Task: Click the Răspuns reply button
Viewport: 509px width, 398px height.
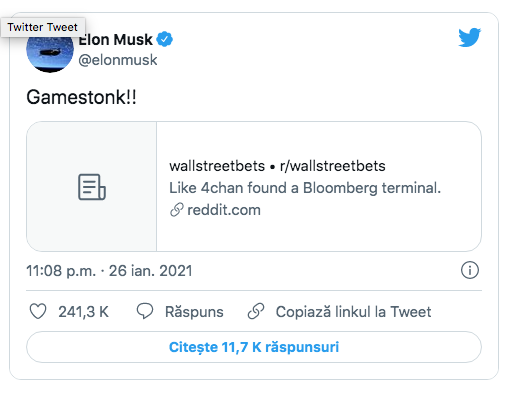Action: [x=194, y=312]
